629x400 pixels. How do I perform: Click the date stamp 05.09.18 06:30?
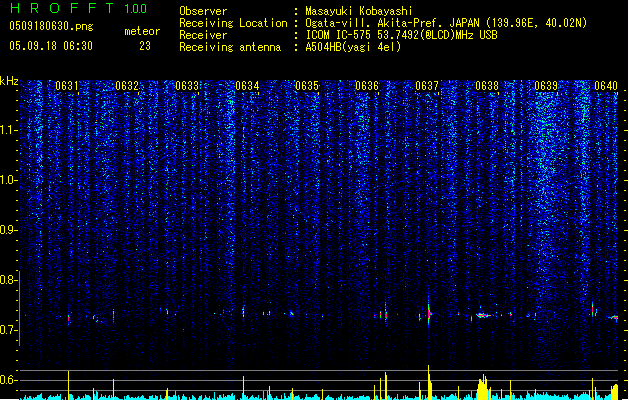51,46
